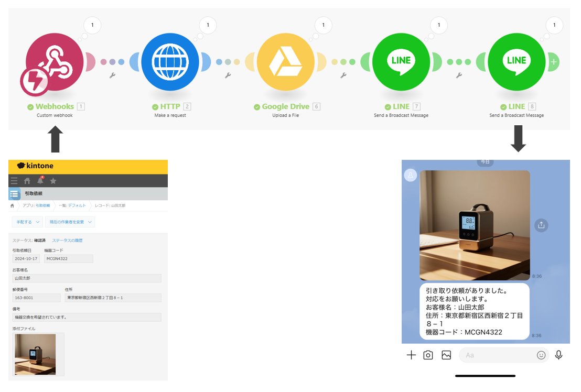Open the 手配する action dropdown

pos(27,222)
